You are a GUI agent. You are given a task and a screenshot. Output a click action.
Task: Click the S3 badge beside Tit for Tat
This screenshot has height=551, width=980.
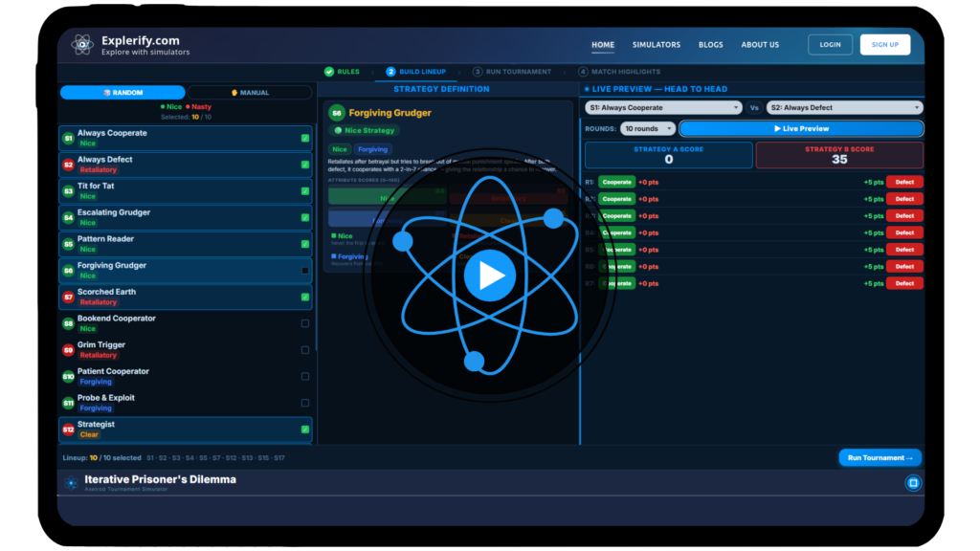[68, 191]
